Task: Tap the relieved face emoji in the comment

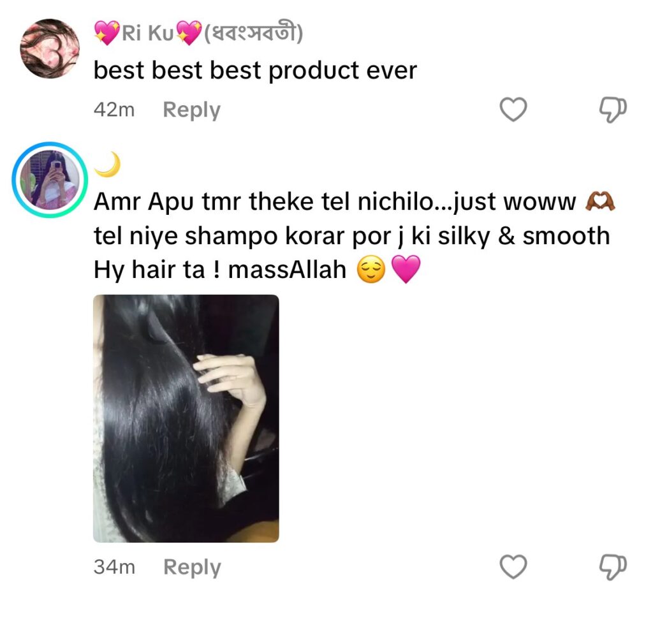Action: 371,269
